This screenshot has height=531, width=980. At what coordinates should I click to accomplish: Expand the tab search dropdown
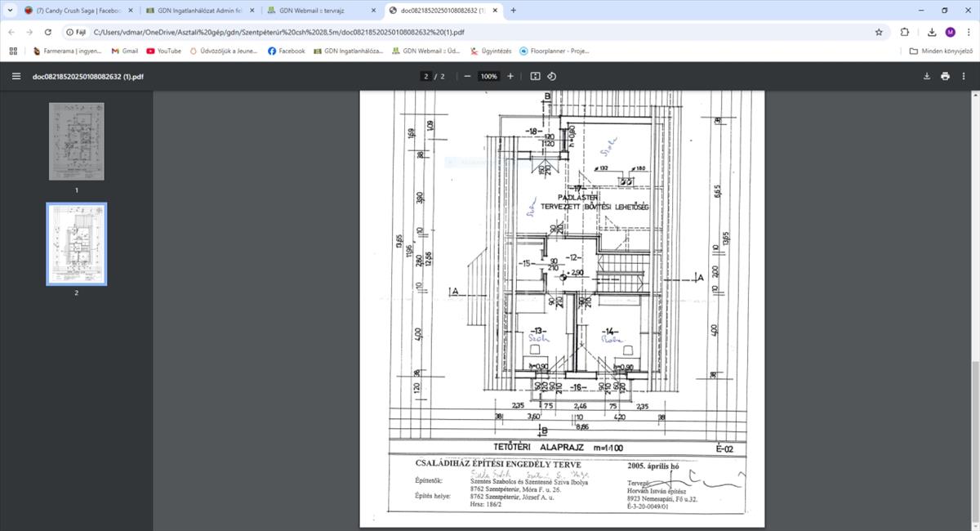9,11
